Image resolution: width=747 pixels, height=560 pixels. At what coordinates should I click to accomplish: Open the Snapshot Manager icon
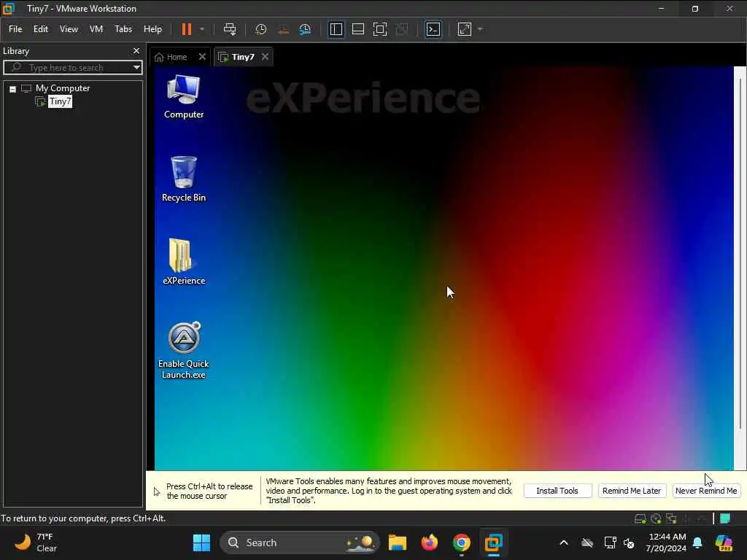306,29
